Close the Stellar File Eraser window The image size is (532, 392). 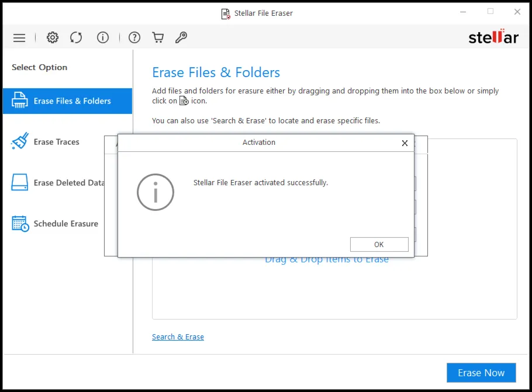click(517, 12)
